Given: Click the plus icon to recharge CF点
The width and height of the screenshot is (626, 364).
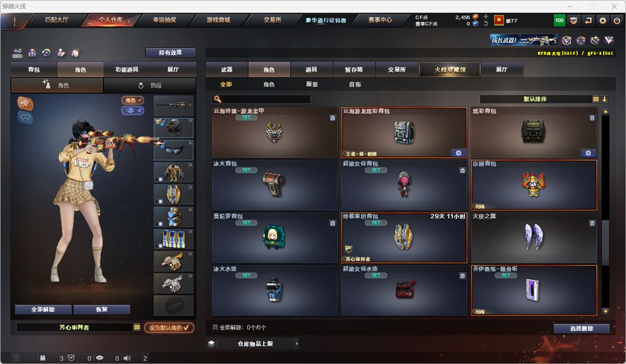Looking at the screenshot, I should [486, 17].
